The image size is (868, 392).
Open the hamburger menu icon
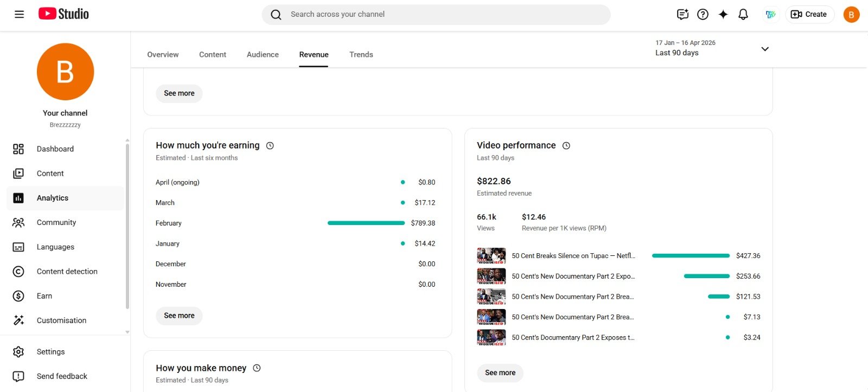19,15
